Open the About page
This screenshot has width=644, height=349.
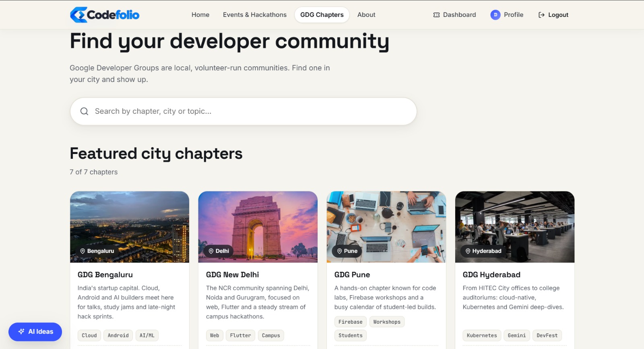click(366, 15)
